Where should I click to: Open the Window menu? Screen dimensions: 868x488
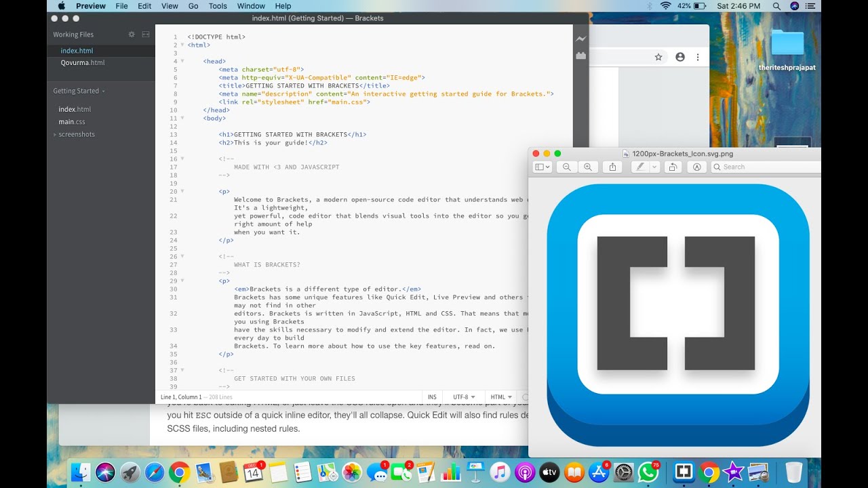pos(251,6)
